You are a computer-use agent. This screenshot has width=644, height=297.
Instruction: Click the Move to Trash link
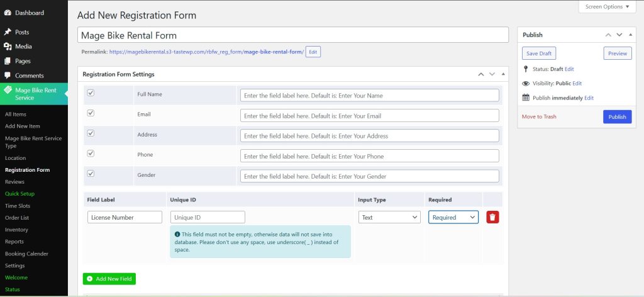pos(539,116)
